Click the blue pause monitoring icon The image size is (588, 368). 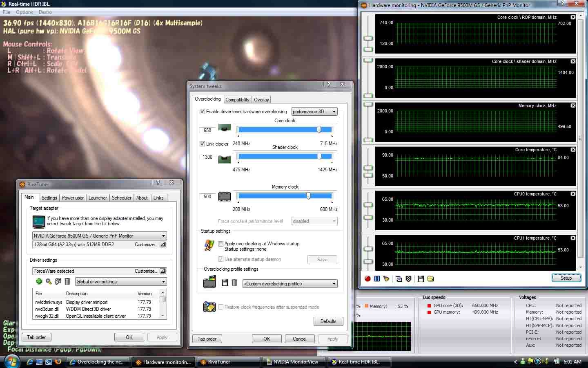[x=376, y=278]
